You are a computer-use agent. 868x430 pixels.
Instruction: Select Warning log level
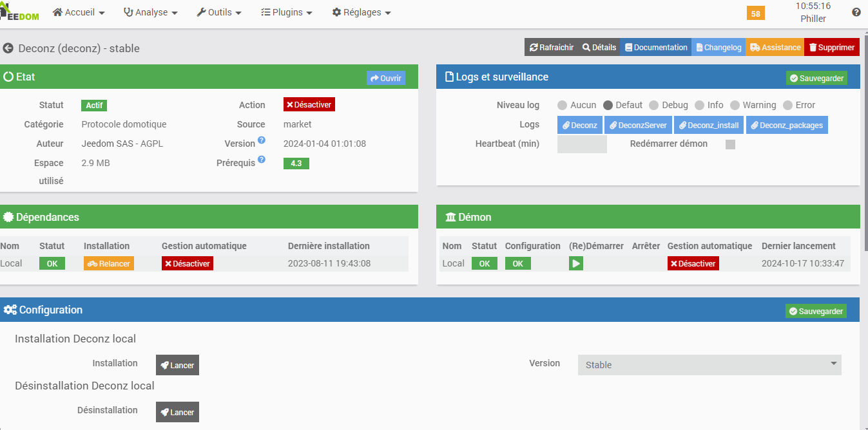[x=734, y=105]
